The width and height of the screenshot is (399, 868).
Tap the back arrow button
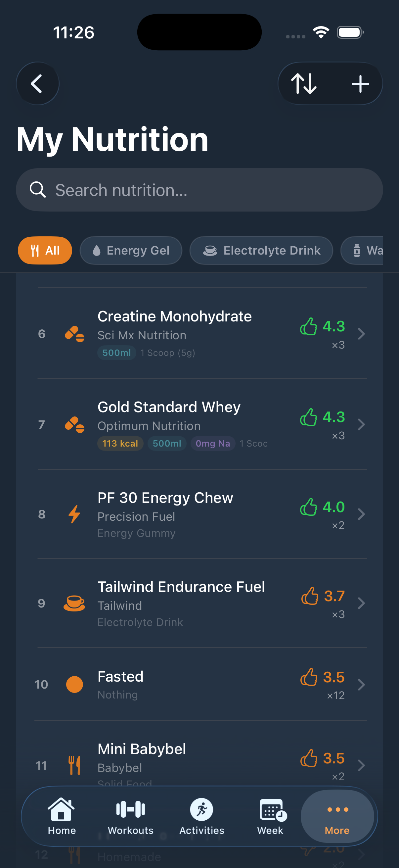(37, 83)
